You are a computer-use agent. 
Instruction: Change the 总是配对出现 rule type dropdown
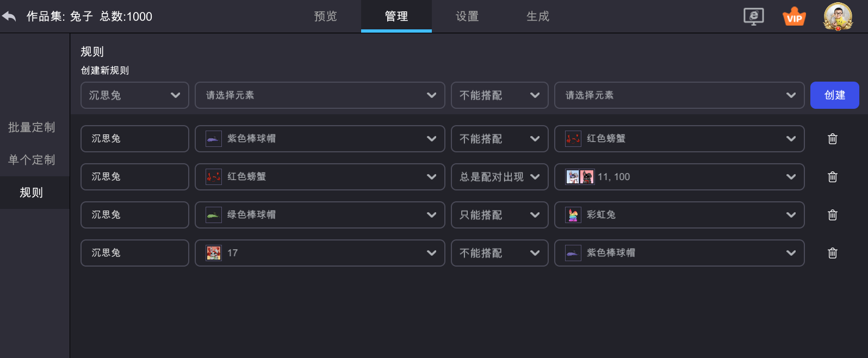point(499,177)
